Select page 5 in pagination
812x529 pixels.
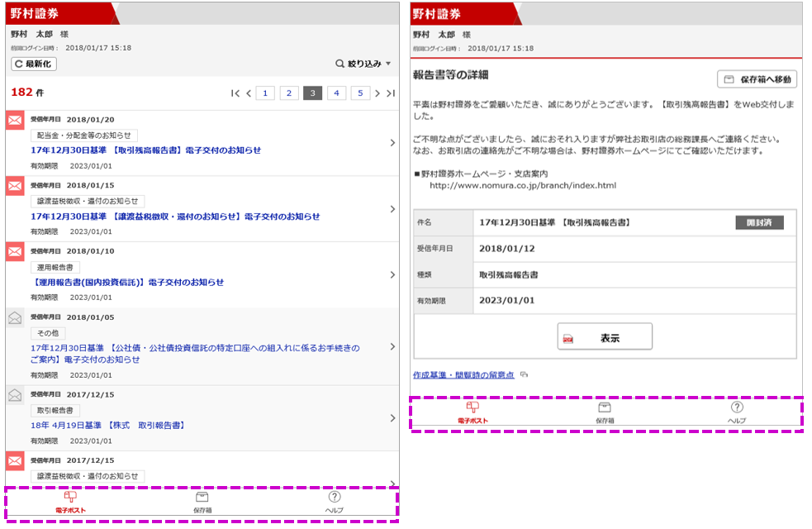pyautogui.click(x=360, y=93)
